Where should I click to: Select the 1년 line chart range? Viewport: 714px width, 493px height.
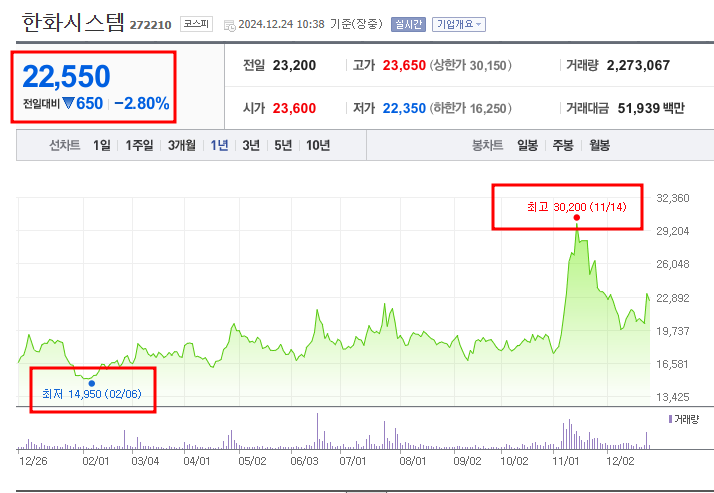click(219, 145)
